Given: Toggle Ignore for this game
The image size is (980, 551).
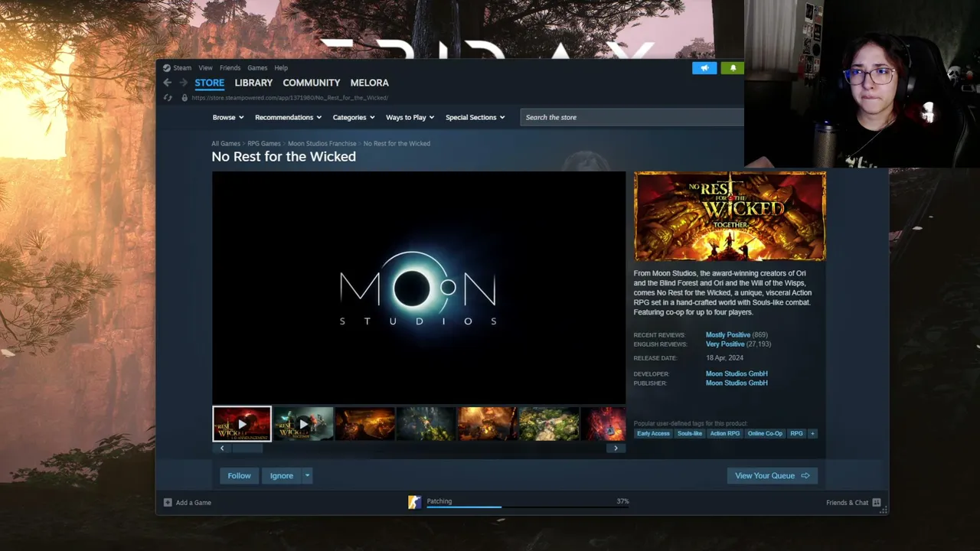Looking at the screenshot, I should (282, 476).
